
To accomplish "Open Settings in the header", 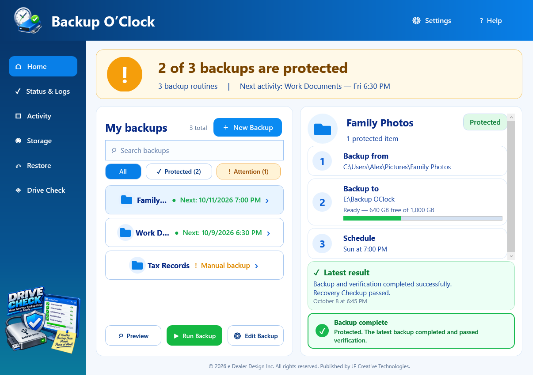I will coord(432,21).
